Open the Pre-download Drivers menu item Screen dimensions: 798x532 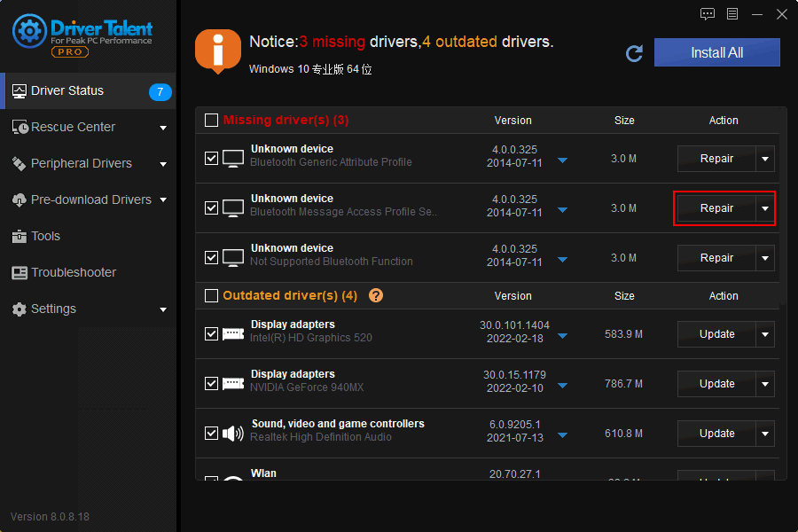click(89, 200)
